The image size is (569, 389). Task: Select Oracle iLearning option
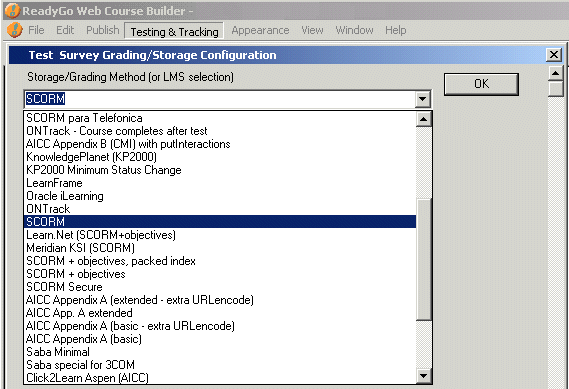point(220,196)
